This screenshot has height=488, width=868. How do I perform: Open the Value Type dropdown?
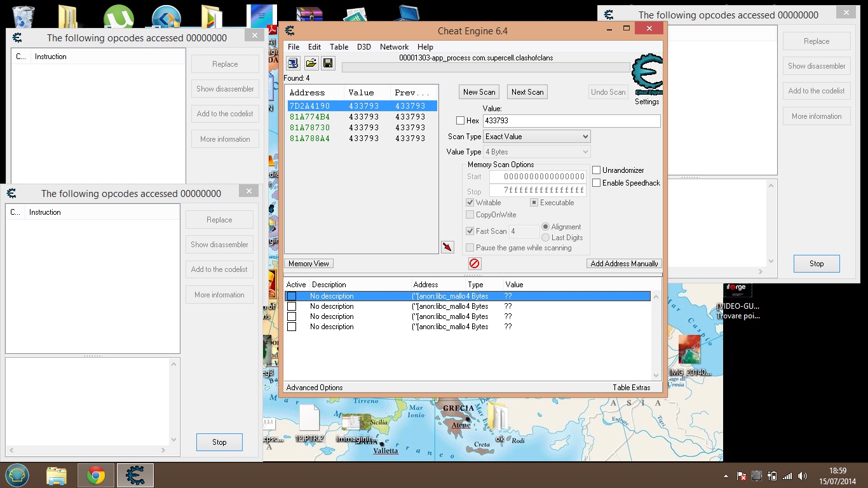click(x=537, y=152)
